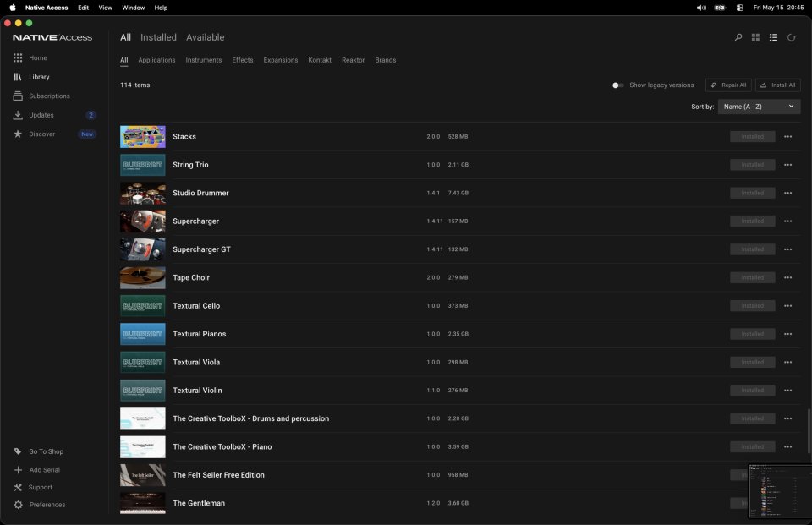Open more options for Creative ToolboX Piano
This screenshot has height=525, width=812.
point(787,447)
